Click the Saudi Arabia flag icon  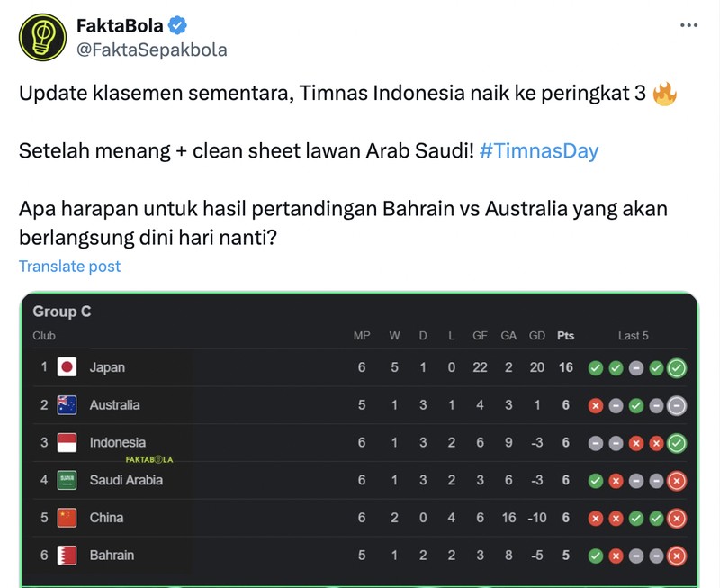point(67,479)
